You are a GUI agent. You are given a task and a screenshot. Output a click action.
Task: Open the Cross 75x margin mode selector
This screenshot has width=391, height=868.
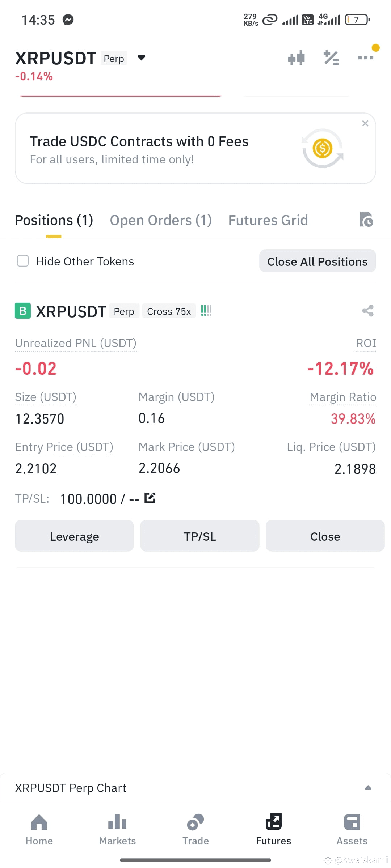[x=169, y=311]
